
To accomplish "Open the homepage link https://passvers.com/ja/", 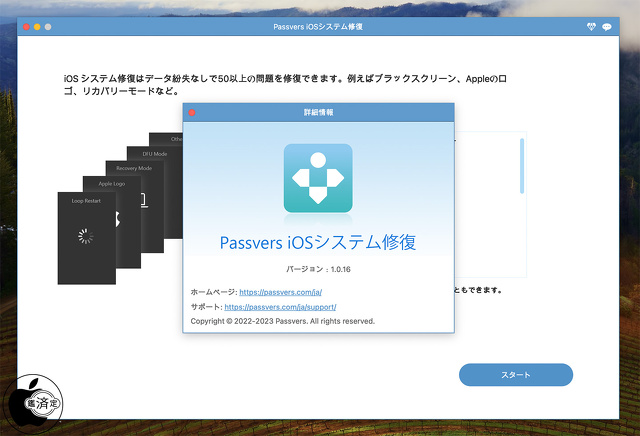I will pos(280,292).
